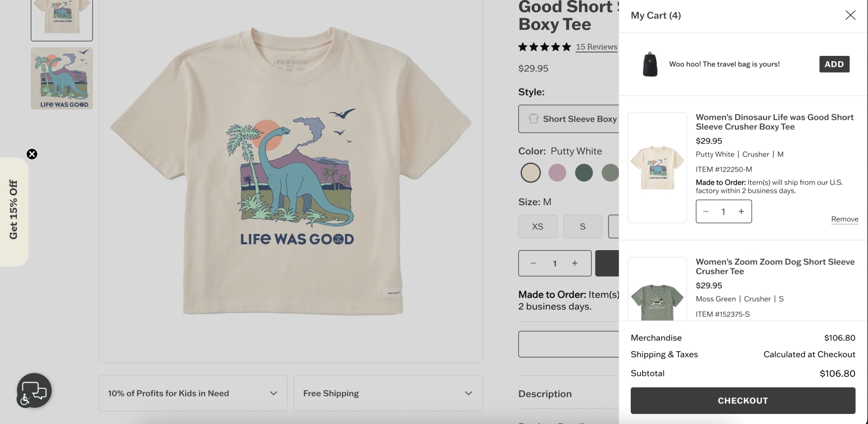Image resolution: width=868 pixels, height=424 pixels.
Task: Decrease cart item quantity with minus icon
Action: 705,211
